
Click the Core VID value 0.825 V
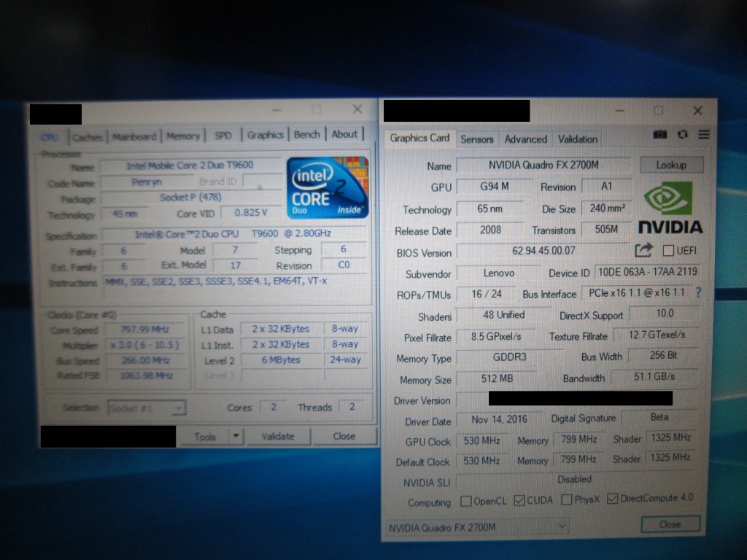tap(251, 213)
